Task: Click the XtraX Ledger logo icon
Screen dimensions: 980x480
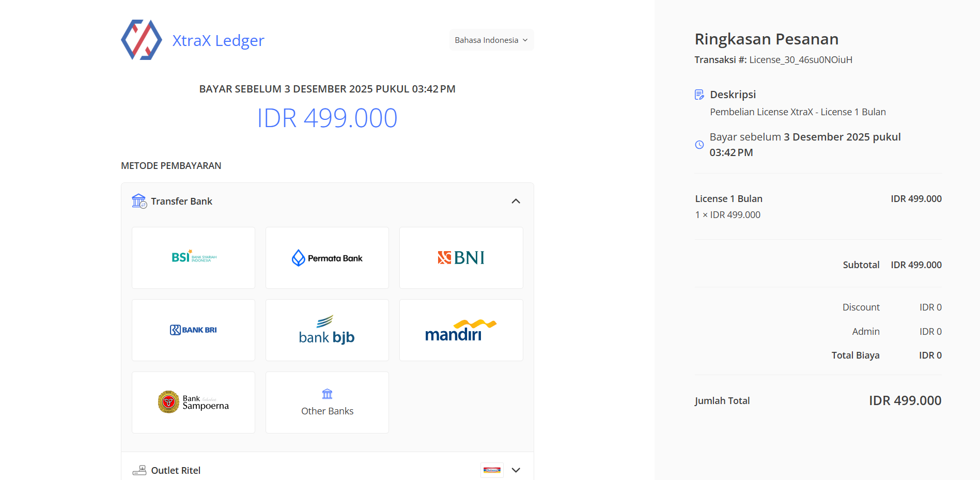Action: [x=141, y=40]
